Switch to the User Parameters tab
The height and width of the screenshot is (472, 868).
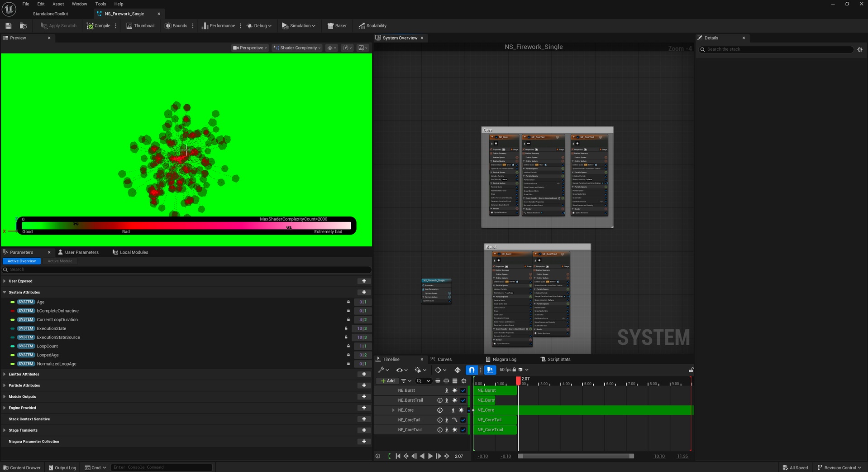tap(78, 252)
